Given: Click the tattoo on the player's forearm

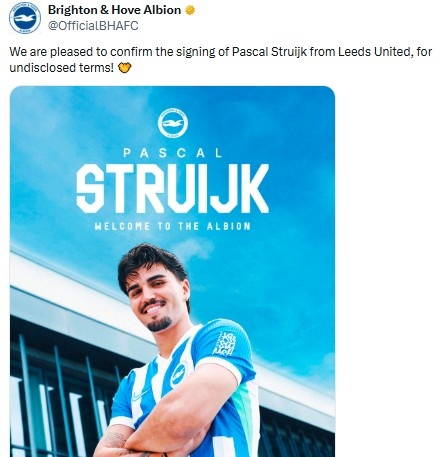Looking at the screenshot, I should [115, 440].
